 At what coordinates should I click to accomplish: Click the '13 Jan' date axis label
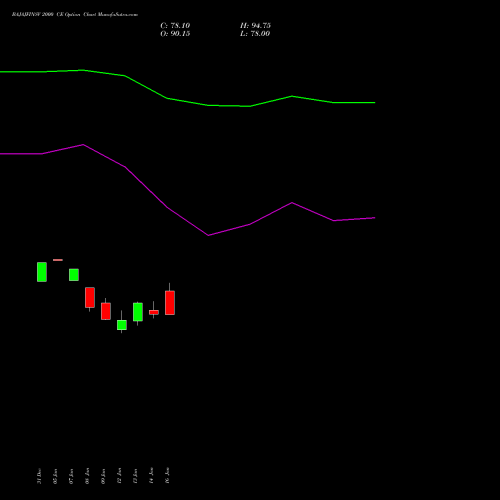[135, 476]
